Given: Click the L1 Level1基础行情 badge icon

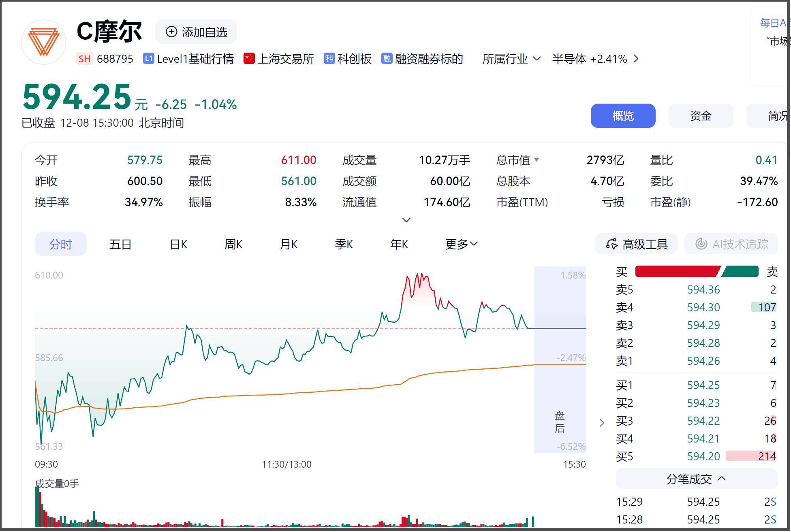Looking at the screenshot, I should coord(148,59).
